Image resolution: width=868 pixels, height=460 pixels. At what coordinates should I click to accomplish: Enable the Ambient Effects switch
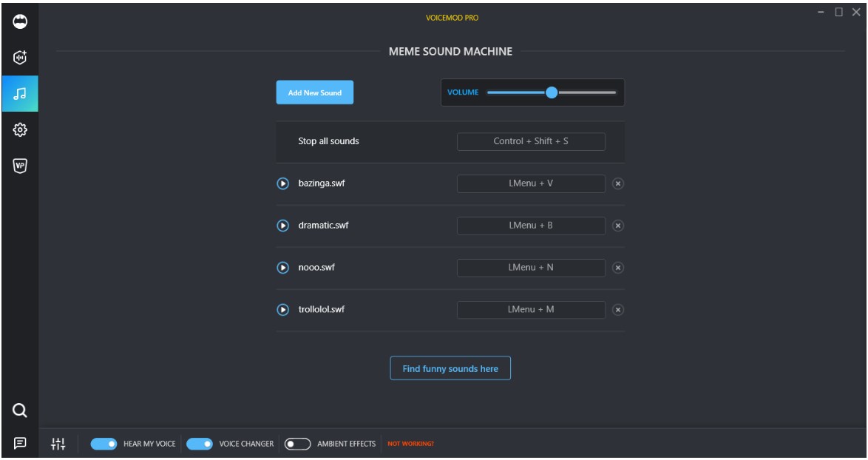(x=297, y=444)
